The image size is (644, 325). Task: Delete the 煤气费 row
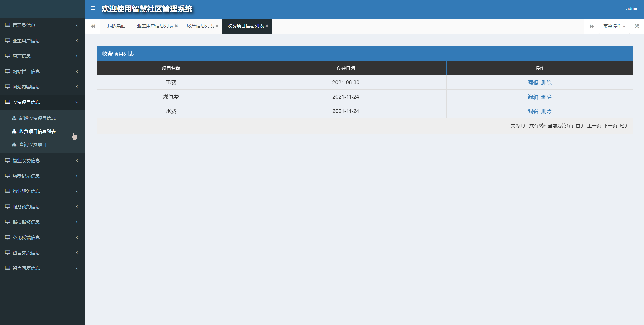point(546,97)
